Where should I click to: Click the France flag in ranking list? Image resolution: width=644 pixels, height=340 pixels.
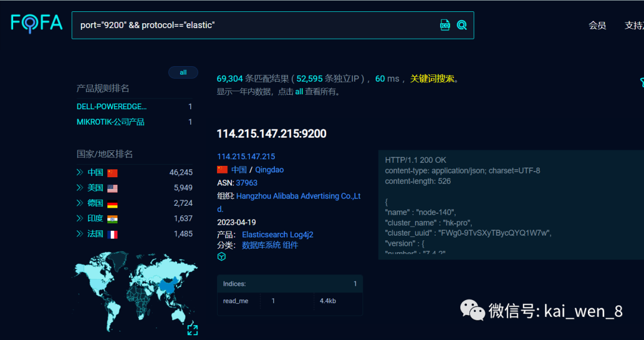click(113, 234)
